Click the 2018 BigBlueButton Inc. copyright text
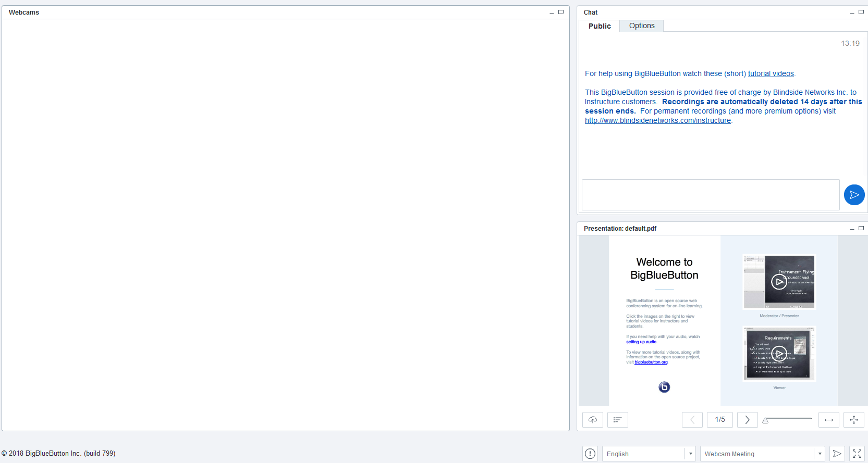This screenshot has width=868, height=463. coord(58,453)
